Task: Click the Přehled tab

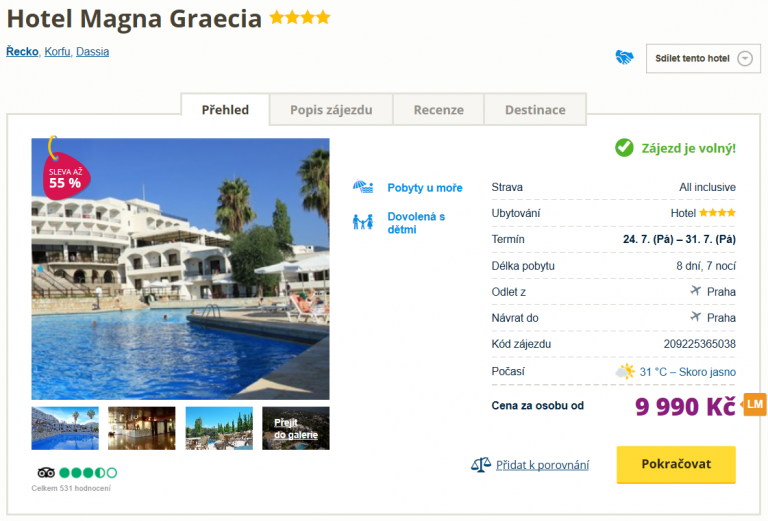Action: click(x=225, y=110)
